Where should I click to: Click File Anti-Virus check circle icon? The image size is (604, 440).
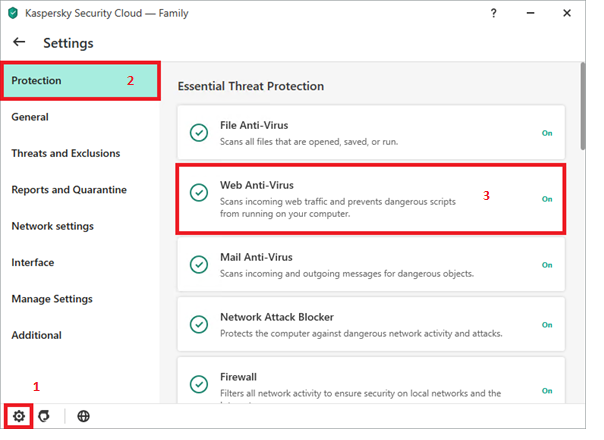199,133
